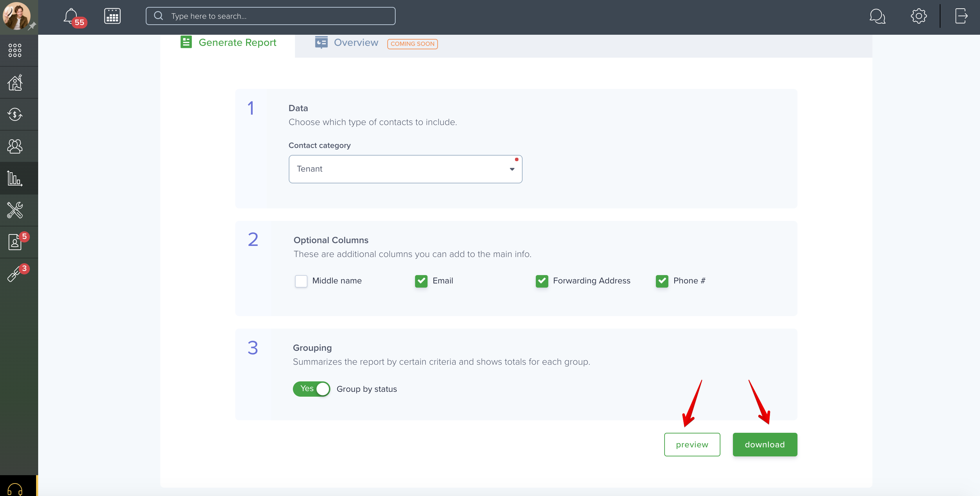The width and height of the screenshot is (980, 496).
Task: Click the pin icon on avatar
Action: 32,25
